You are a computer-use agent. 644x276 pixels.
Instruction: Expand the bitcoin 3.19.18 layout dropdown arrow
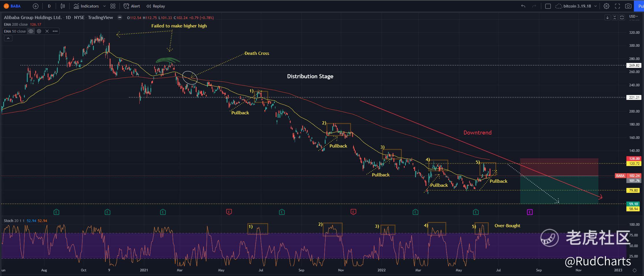tap(596, 6)
